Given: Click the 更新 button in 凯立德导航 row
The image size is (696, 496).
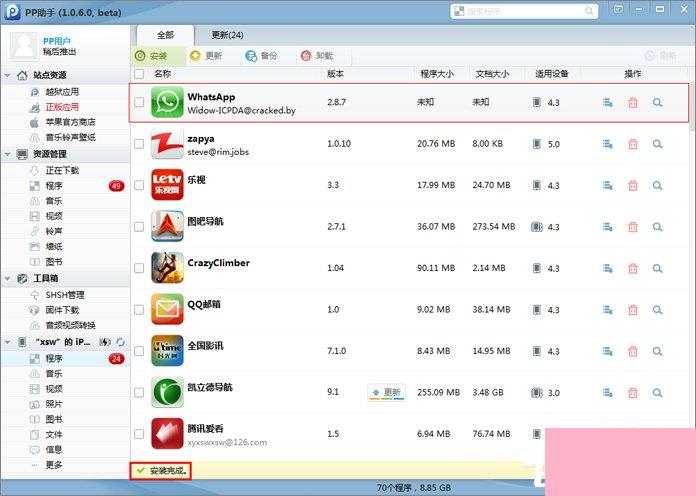Looking at the screenshot, I should click(387, 393).
